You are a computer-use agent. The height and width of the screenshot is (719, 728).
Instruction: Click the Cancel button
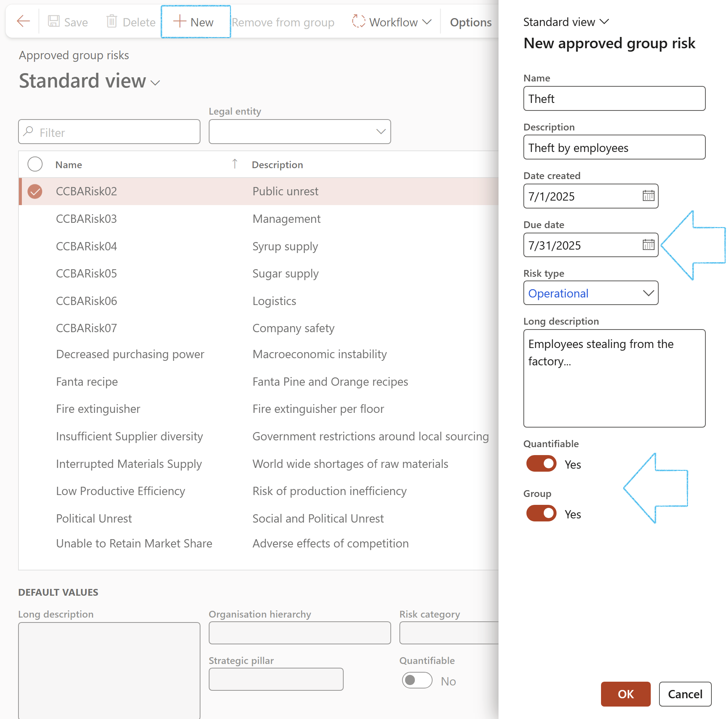click(685, 694)
